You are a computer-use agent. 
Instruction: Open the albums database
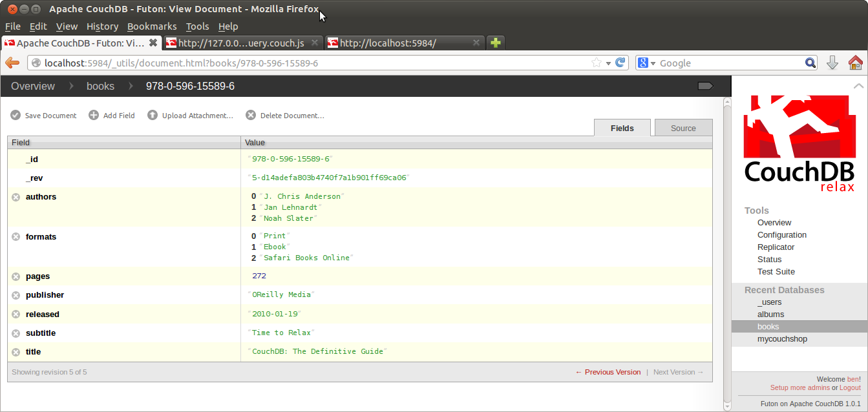point(771,314)
